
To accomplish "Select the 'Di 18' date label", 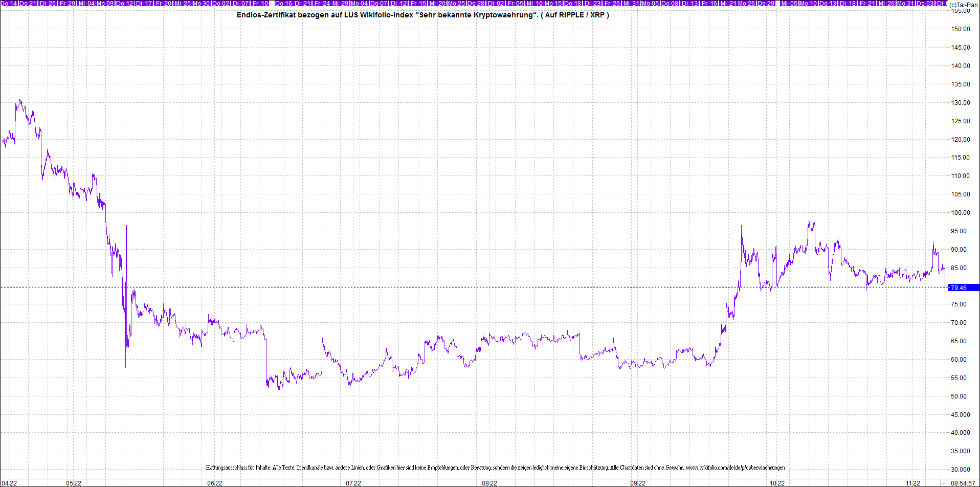I will pos(848,3).
